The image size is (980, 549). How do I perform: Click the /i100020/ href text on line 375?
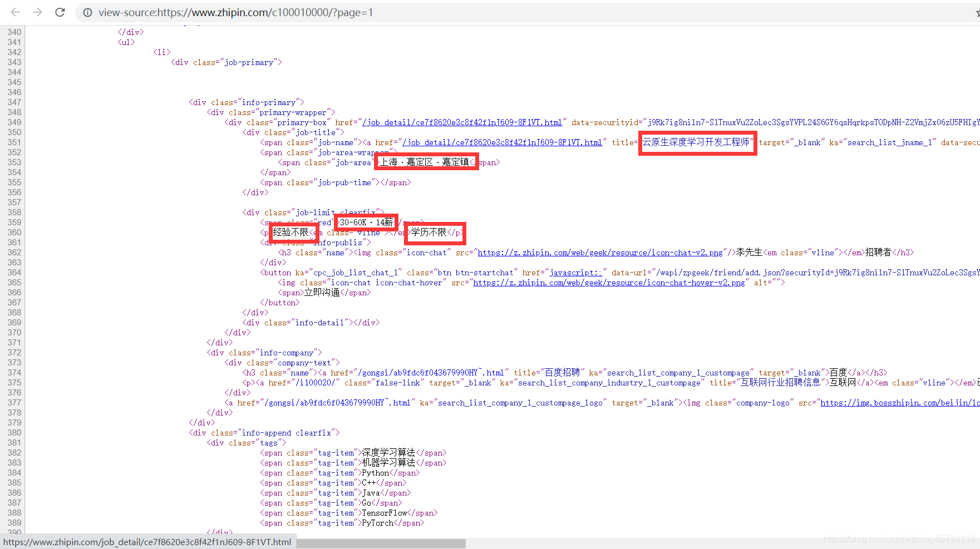tap(315, 383)
